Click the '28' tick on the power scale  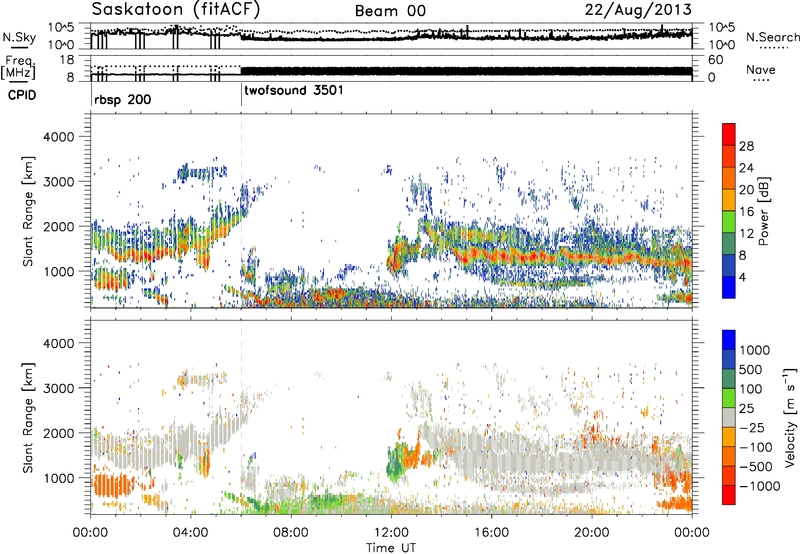tap(746, 146)
